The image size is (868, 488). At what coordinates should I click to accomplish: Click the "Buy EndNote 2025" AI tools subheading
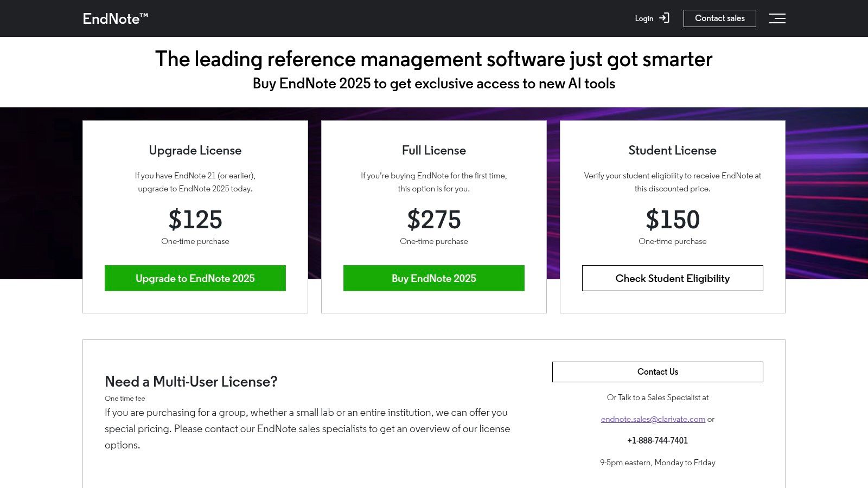point(434,84)
